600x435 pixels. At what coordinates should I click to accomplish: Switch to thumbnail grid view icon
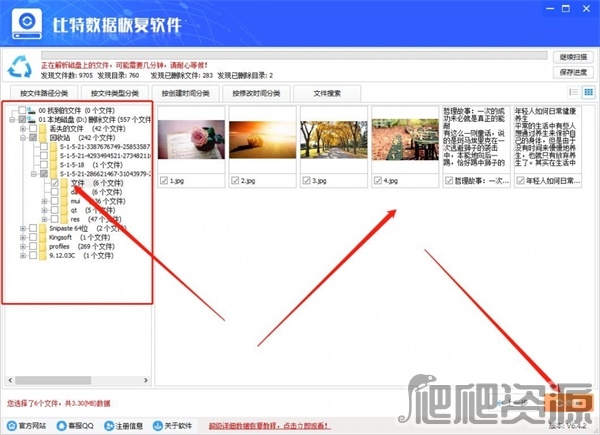point(589,92)
